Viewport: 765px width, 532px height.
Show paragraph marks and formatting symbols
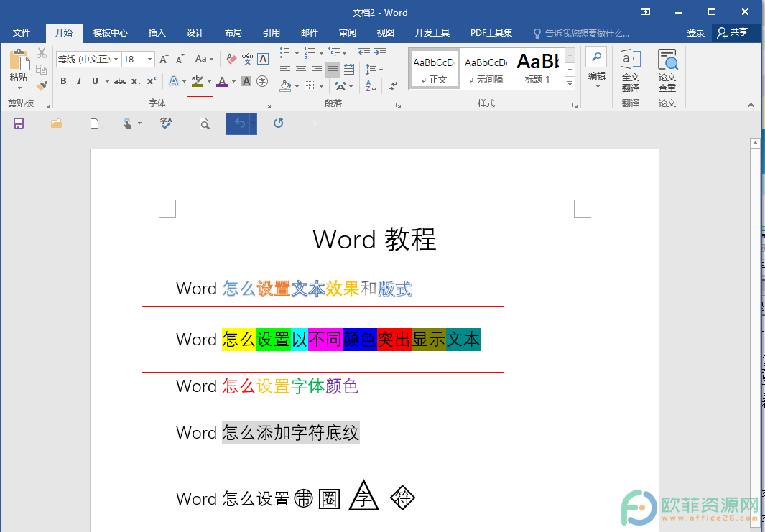[393, 86]
